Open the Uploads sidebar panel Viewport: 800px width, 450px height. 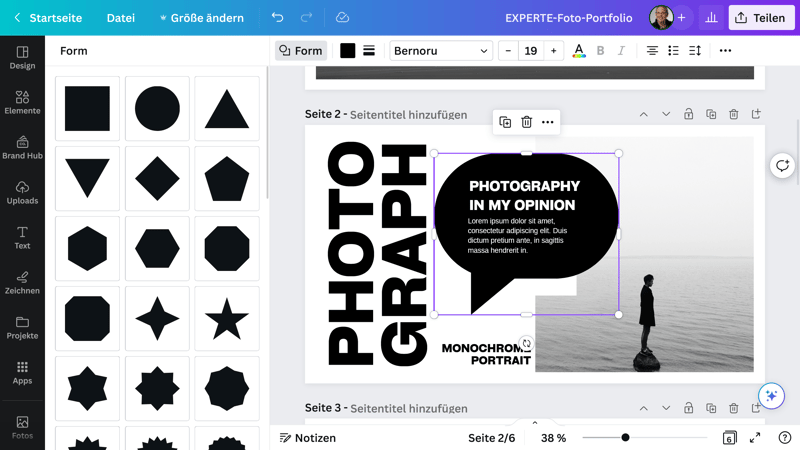[22, 192]
